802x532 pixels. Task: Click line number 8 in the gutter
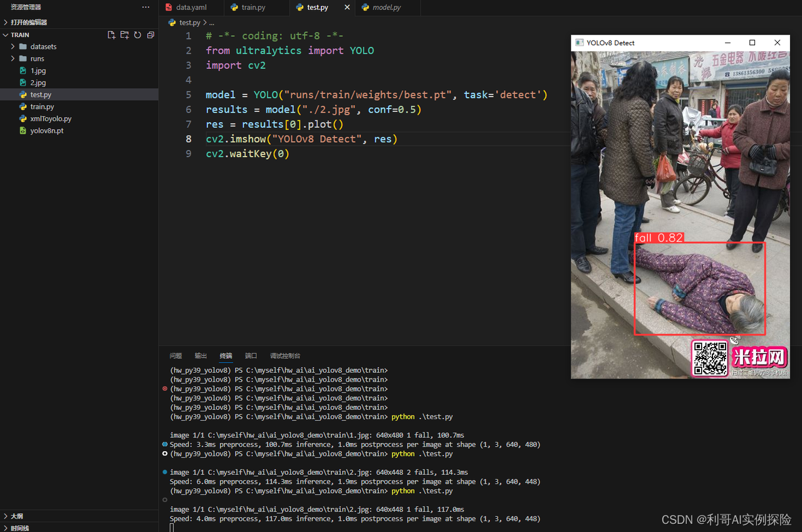click(189, 138)
